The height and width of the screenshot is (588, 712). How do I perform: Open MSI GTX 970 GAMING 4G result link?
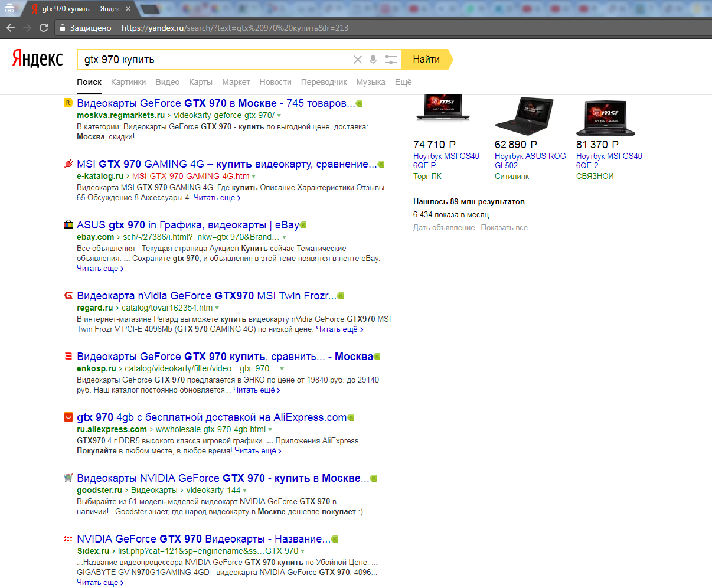(x=227, y=164)
